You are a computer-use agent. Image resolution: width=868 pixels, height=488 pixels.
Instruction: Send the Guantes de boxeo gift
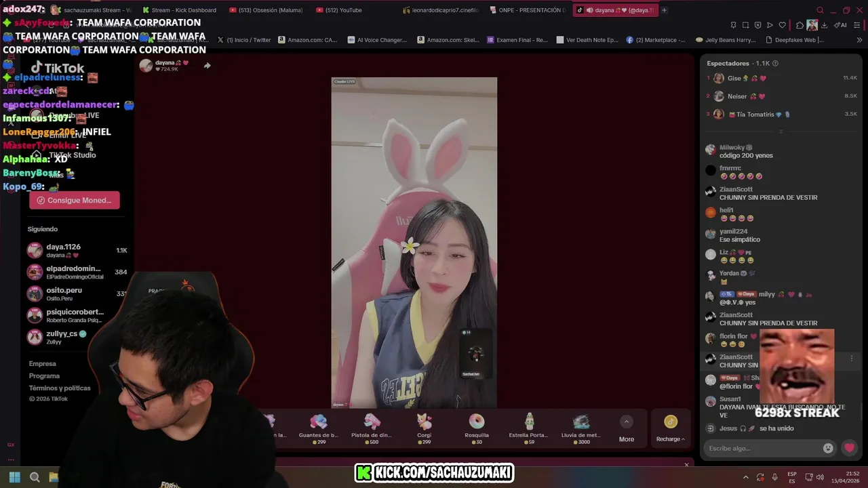point(318,430)
